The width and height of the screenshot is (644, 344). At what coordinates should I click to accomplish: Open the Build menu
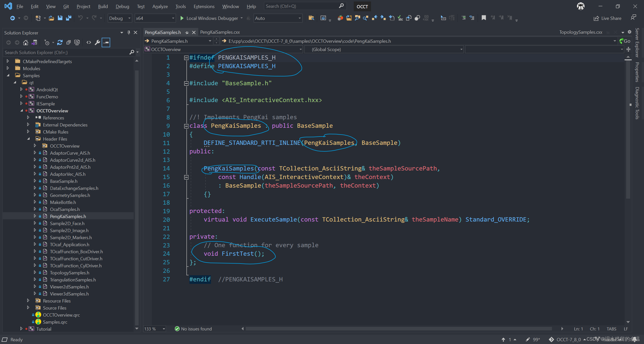[x=103, y=7]
